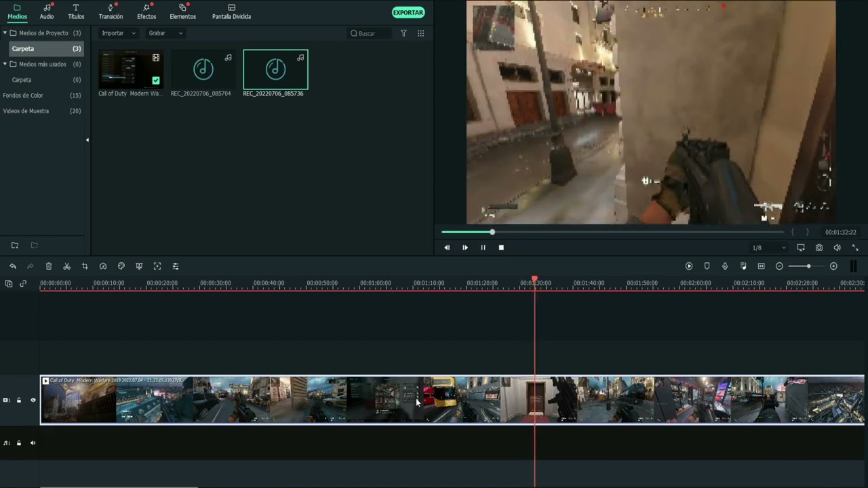
Task: Click the audio meter bars icon
Action: tap(853, 266)
